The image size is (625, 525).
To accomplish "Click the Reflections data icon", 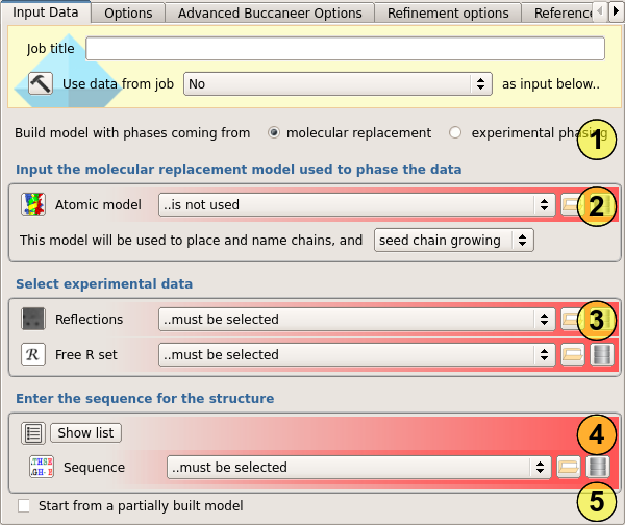I will pyautogui.click(x=34, y=320).
